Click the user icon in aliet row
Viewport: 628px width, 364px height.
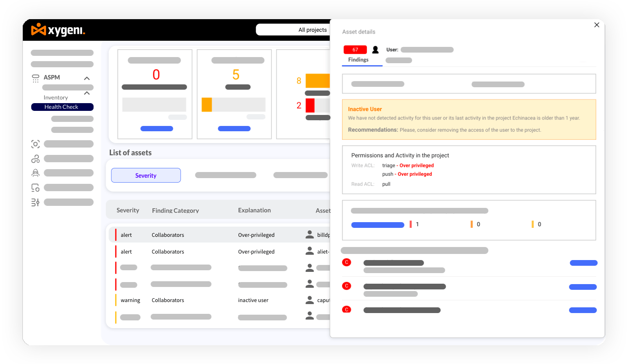(x=310, y=251)
